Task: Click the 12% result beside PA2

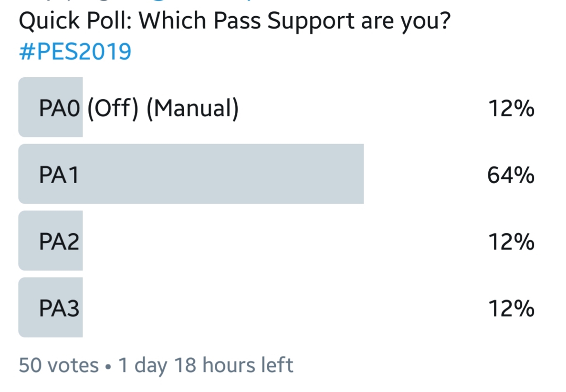Action: [511, 243]
